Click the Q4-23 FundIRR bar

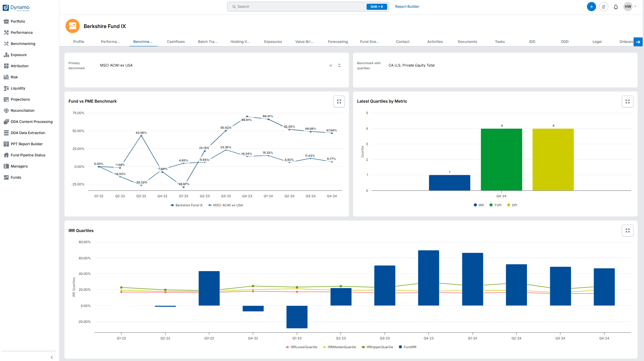click(x=429, y=278)
